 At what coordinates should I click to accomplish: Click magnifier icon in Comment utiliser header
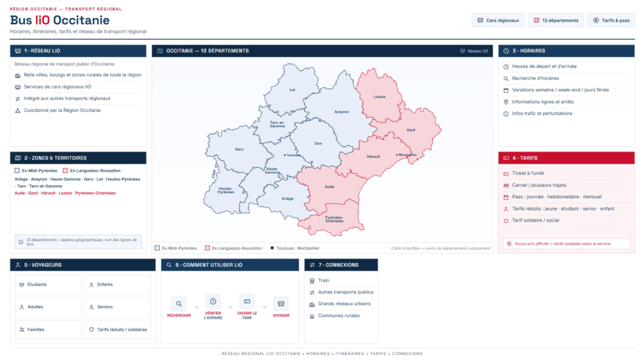coord(169,265)
